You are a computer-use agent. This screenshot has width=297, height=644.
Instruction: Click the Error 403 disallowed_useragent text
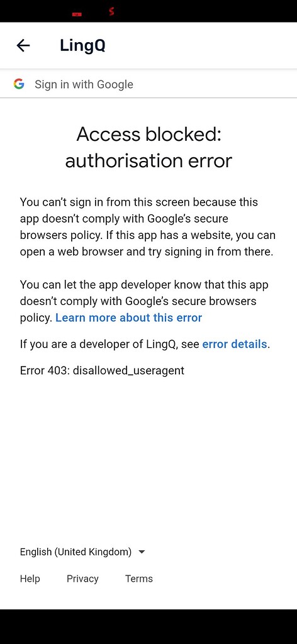102,370
